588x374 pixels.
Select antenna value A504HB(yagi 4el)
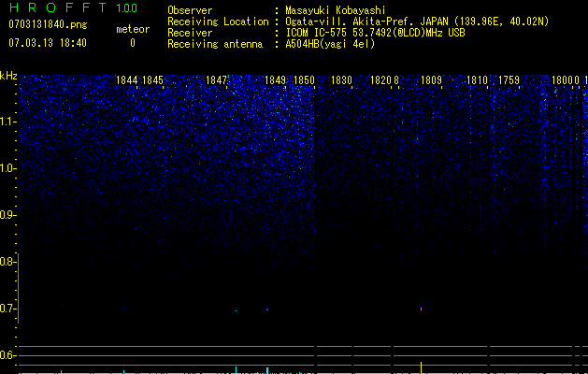click(x=330, y=44)
